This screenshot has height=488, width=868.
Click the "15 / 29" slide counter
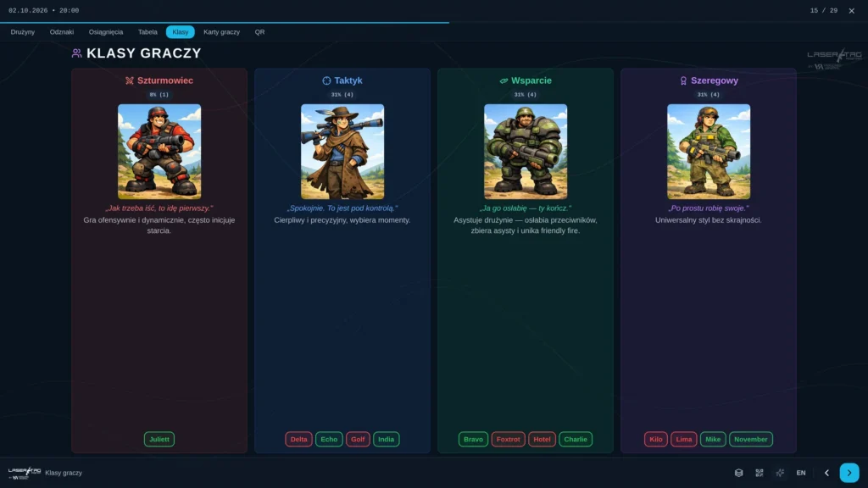tap(824, 10)
